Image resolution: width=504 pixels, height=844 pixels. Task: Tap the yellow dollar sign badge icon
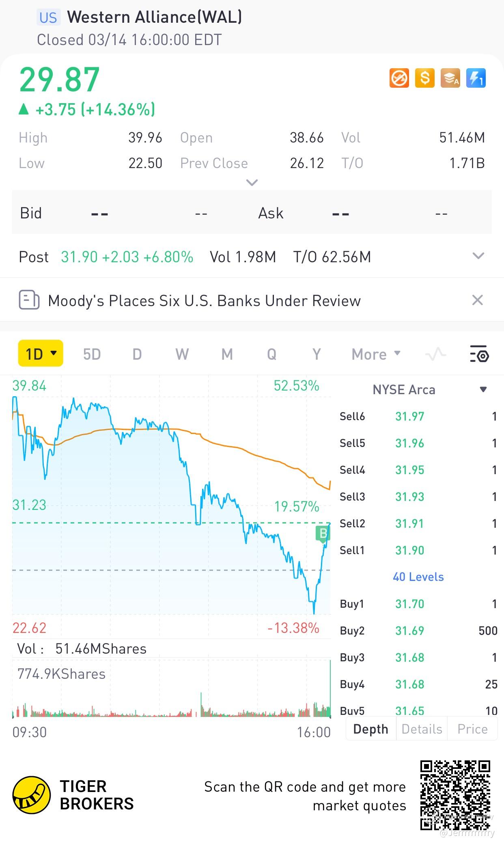[x=424, y=78]
